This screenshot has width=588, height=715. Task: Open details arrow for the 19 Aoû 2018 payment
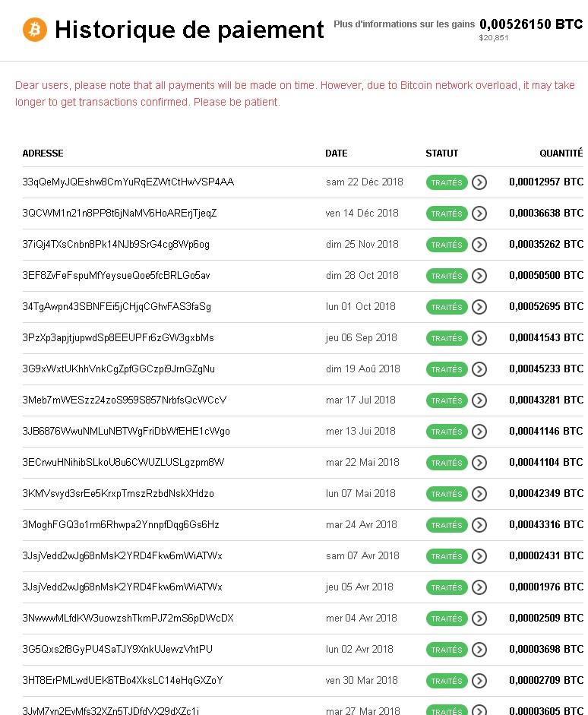[479, 369]
